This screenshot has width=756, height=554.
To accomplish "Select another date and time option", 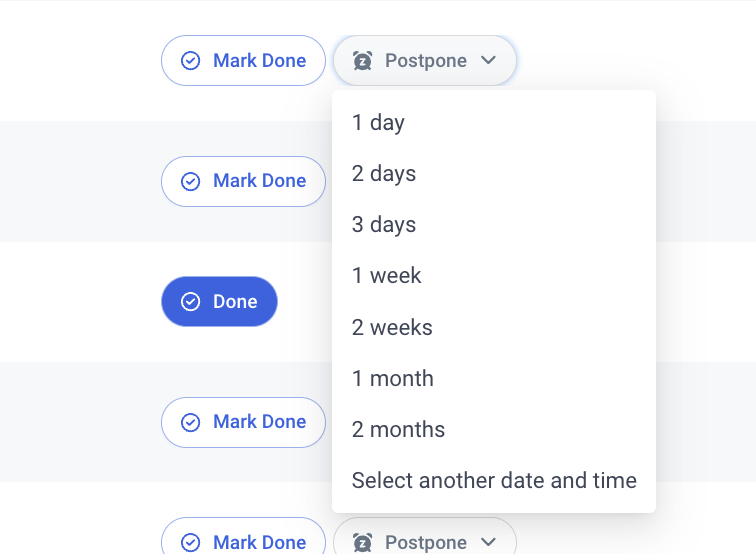I will click(x=494, y=481).
